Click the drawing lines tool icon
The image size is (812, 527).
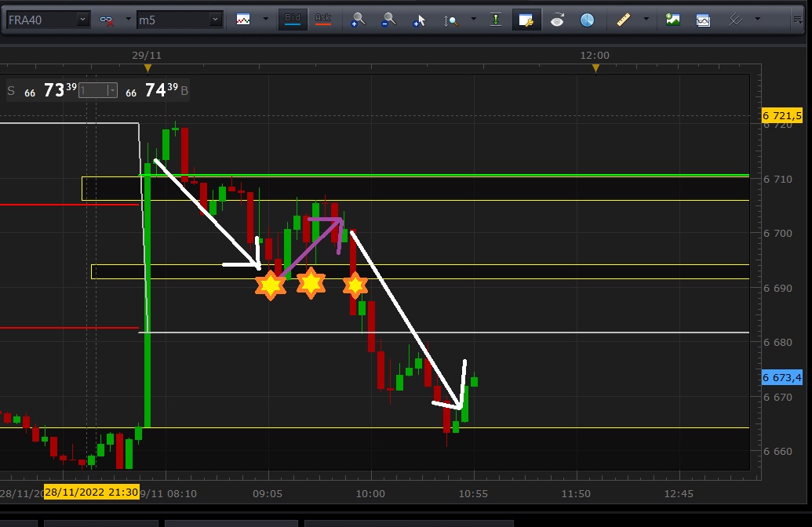coord(735,20)
